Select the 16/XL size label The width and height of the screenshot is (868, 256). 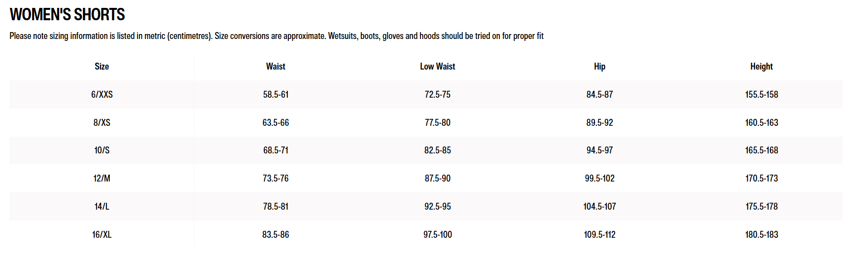click(102, 235)
